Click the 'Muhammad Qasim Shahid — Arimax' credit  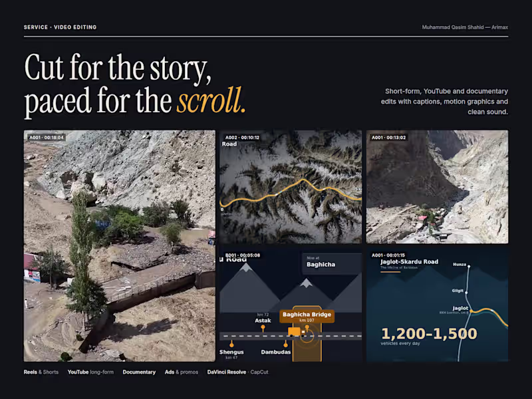click(x=465, y=27)
